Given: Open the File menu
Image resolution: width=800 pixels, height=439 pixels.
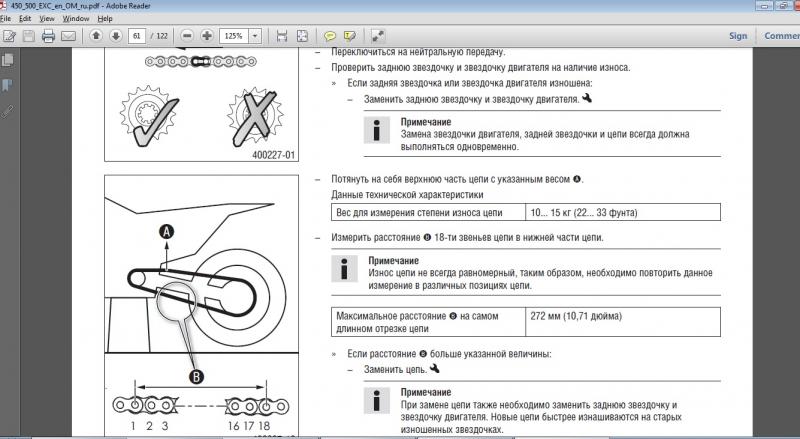Looking at the screenshot, I should point(5,18).
